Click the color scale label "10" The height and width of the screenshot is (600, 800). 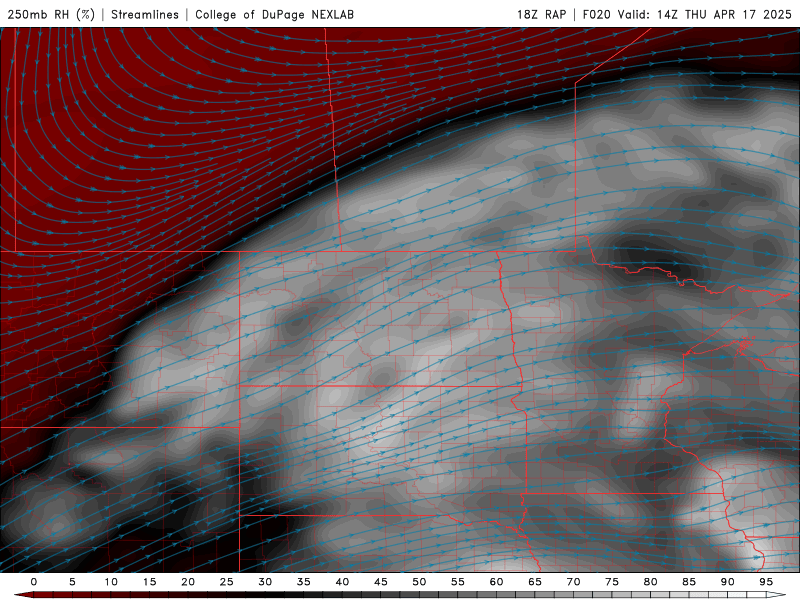pyautogui.click(x=111, y=582)
